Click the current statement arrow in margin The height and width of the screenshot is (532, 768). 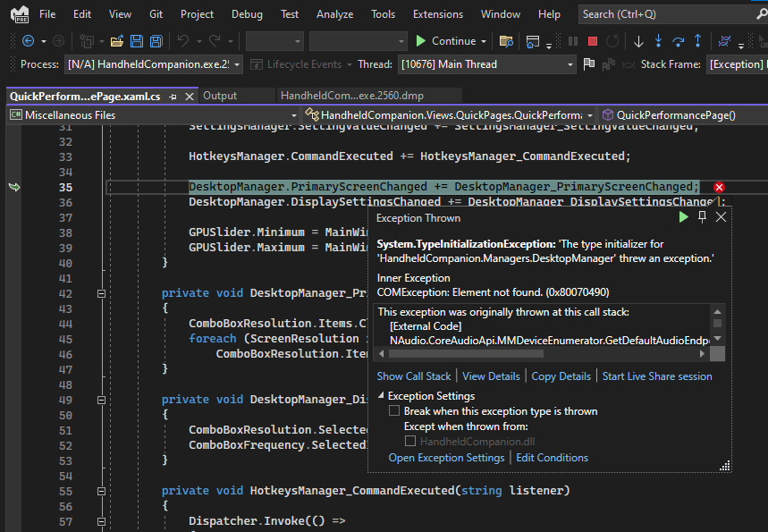point(14,187)
